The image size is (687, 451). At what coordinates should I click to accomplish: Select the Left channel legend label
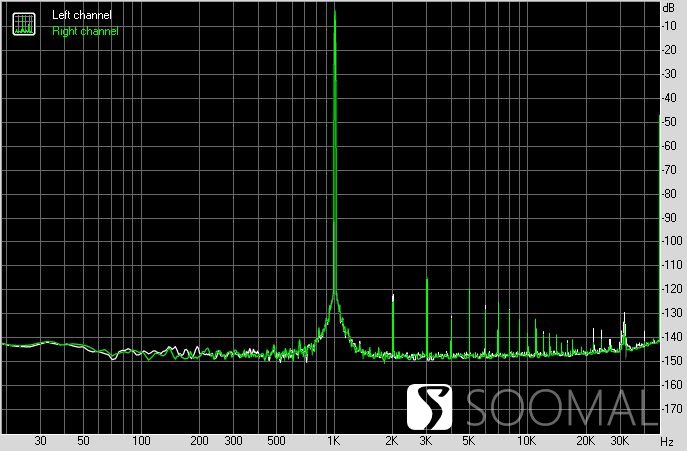point(82,16)
